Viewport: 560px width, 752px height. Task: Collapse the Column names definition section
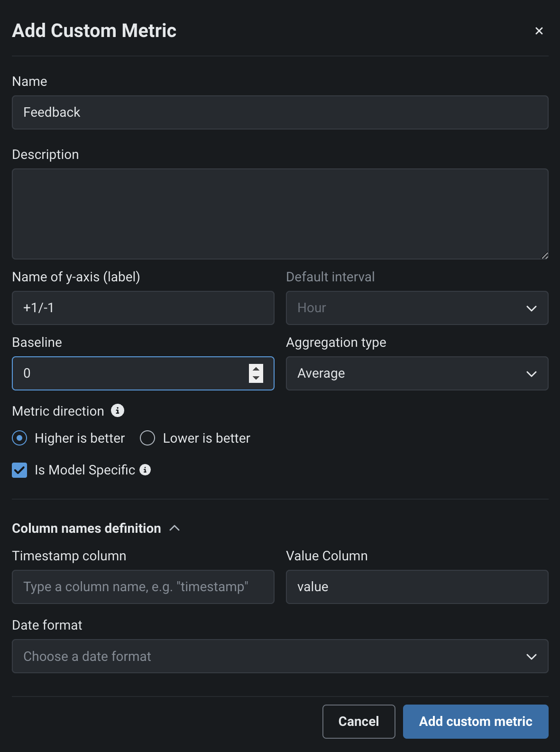tap(174, 528)
